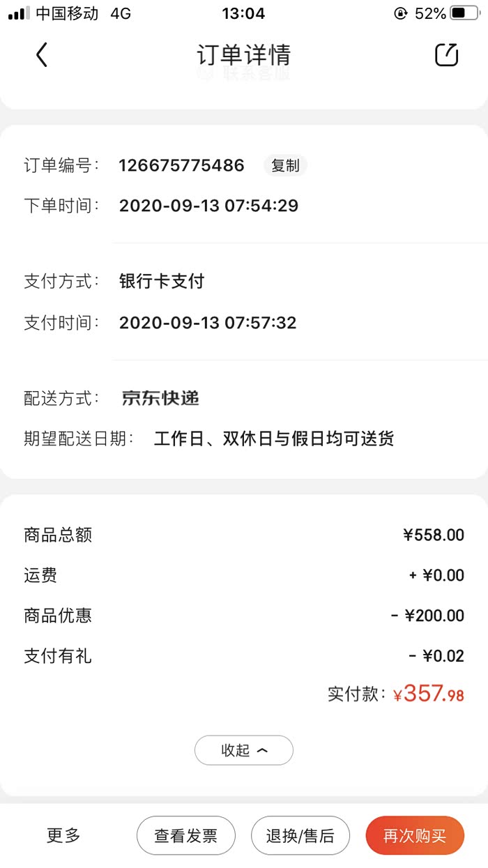This screenshot has height=868, width=488.
Task: Tap the cellular signal bars icon
Action: click(x=19, y=13)
